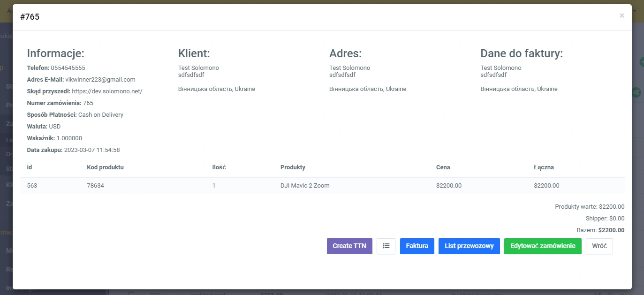Click the product code 78634 cell
The height and width of the screenshot is (295, 644).
pyautogui.click(x=95, y=186)
